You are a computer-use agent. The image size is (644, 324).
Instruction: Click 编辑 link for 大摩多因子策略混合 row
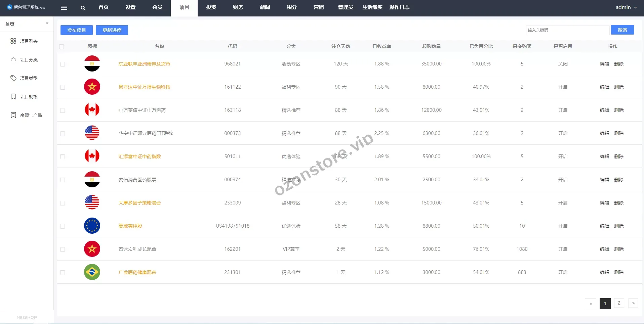[x=604, y=203]
